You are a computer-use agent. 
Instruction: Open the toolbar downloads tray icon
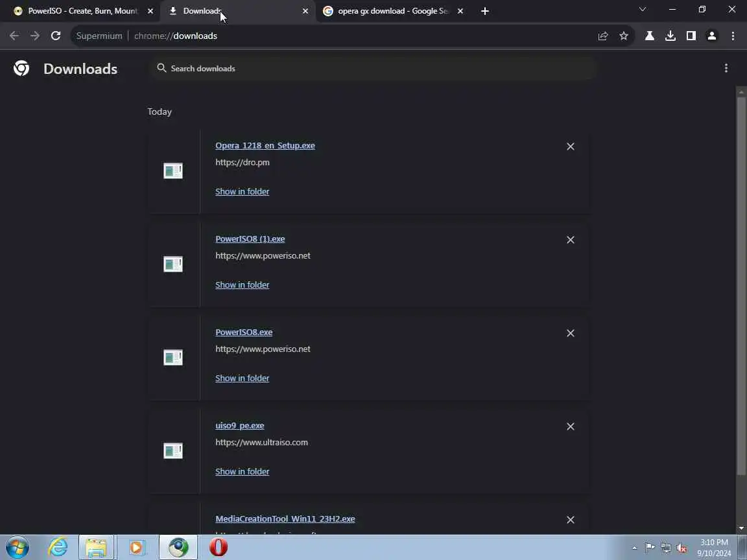(670, 36)
